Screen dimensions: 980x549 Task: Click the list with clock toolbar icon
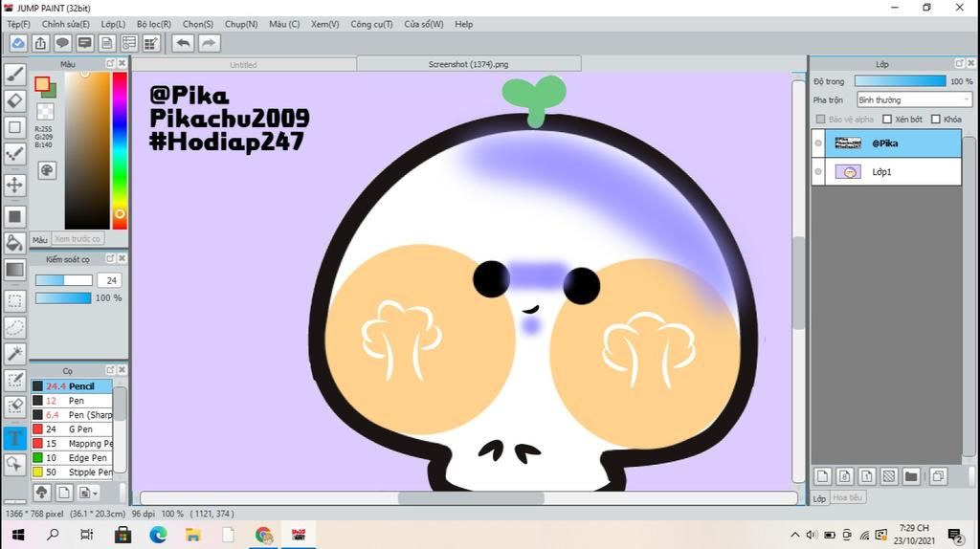[129, 43]
